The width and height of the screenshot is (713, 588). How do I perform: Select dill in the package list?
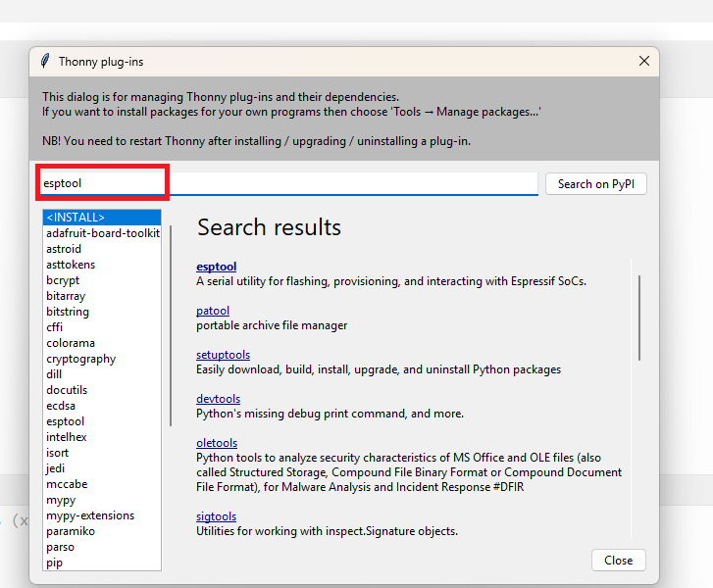pos(102,374)
